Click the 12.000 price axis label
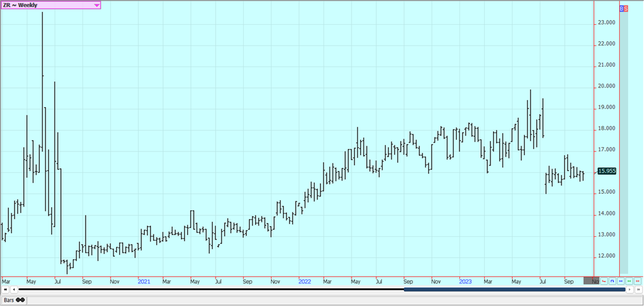Viewport: 644px width, 306px height. 606,256
